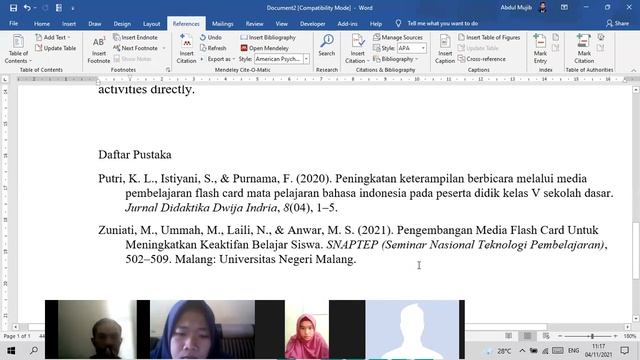Zoom out with the minus button
Image resolution: width=640 pixels, height=360 pixels.
[x=560, y=336]
